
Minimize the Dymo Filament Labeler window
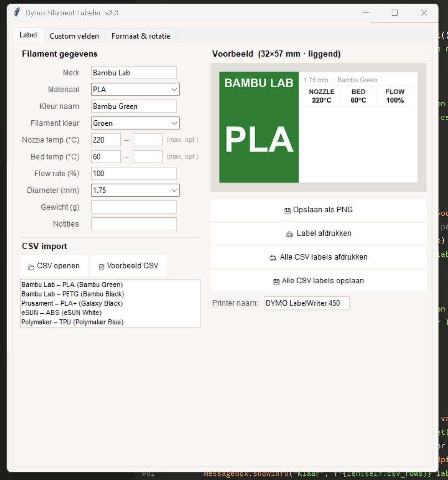(x=366, y=13)
